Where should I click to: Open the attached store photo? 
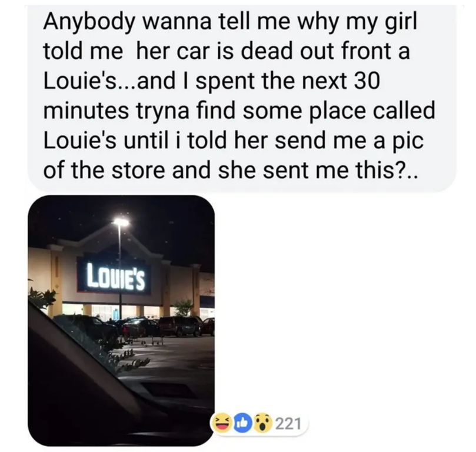[121, 321]
